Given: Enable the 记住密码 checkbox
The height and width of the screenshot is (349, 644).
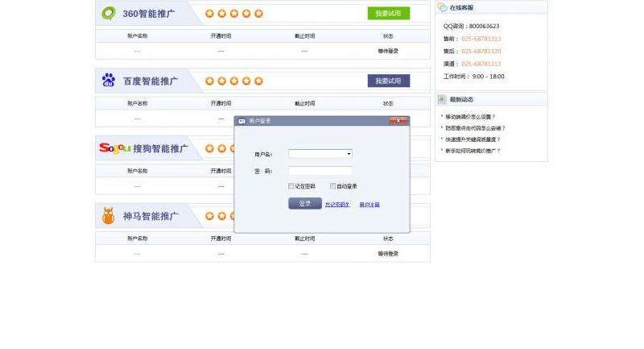Looking at the screenshot, I should click(x=291, y=186).
